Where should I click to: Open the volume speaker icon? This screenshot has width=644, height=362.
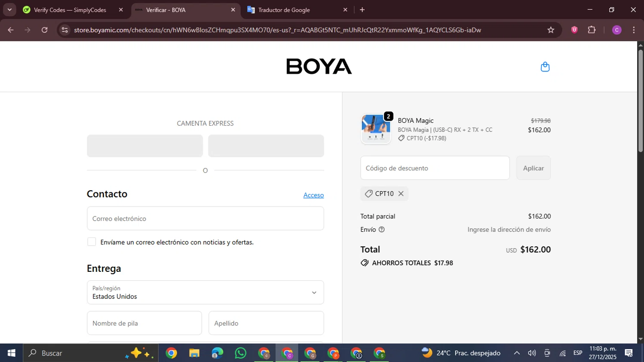532,353
